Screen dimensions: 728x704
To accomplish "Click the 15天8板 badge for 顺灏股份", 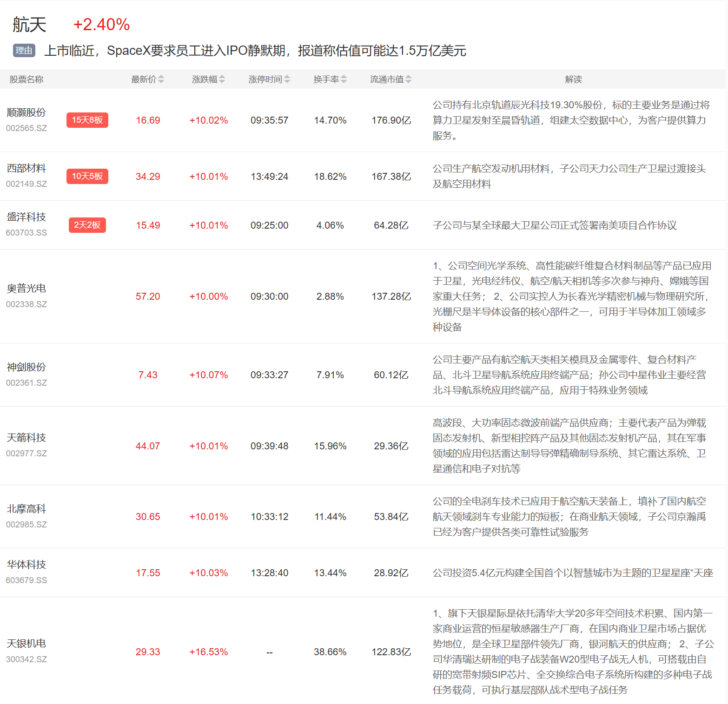I will click(x=87, y=120).
